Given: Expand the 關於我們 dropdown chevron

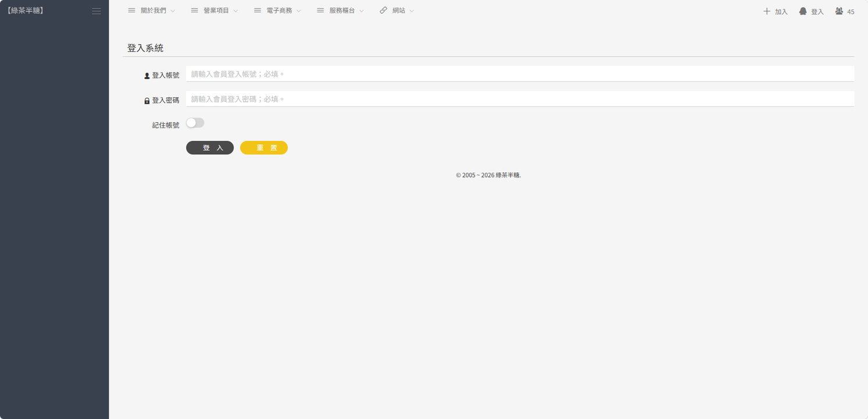Looking at the screenshot, I should 173,11.
